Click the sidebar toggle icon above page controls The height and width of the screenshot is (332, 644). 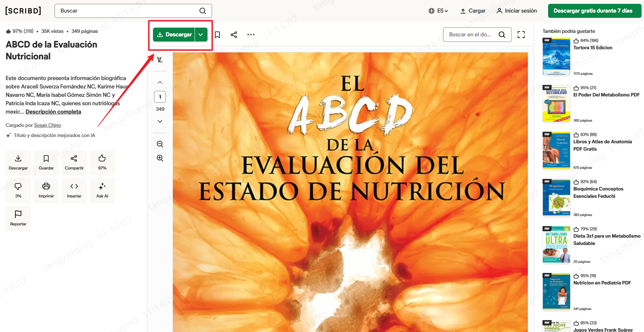[x=160, y=59]
